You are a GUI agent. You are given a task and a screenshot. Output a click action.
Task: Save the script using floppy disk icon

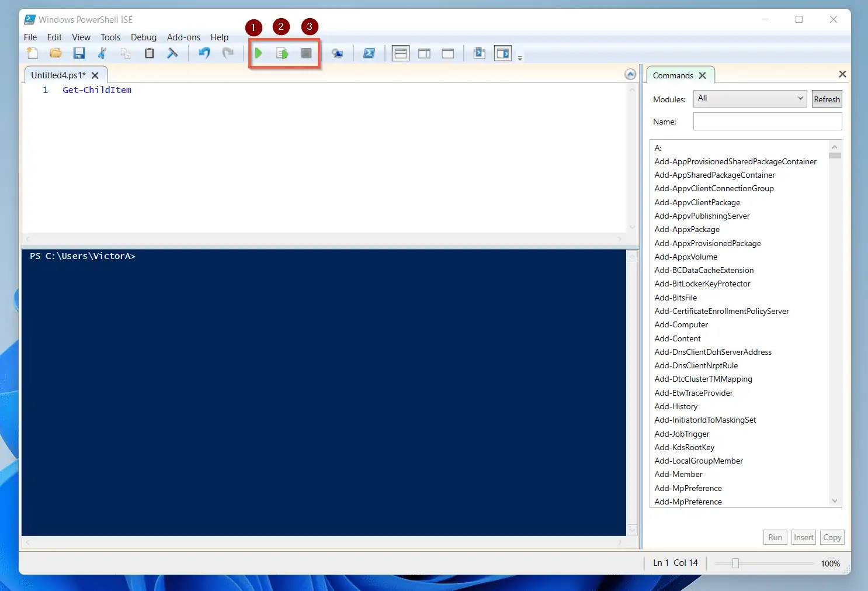click(79, 53)
